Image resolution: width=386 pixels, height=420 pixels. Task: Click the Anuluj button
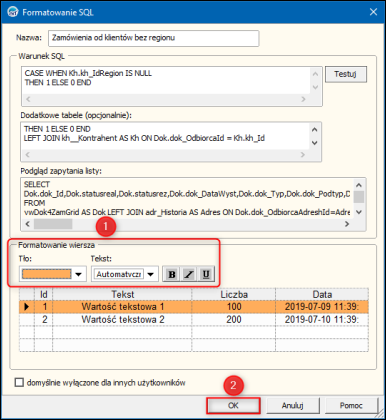click(292, 405)
